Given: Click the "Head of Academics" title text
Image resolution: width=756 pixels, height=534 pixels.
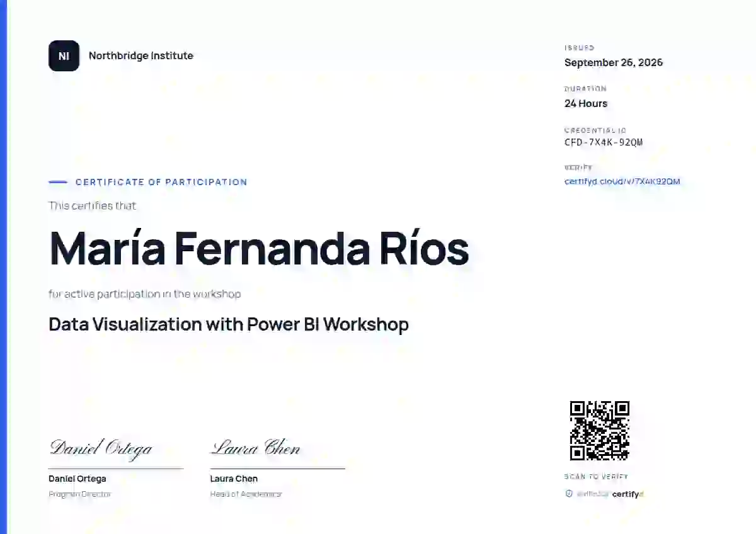Looking at the screenshot, I should coord(246,494).
